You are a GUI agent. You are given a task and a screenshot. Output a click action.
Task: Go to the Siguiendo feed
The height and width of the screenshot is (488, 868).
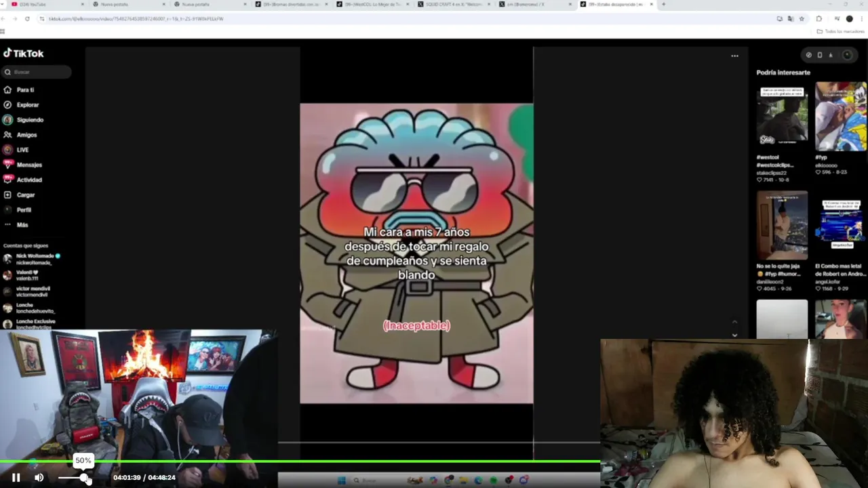click(x=23, y=120)
